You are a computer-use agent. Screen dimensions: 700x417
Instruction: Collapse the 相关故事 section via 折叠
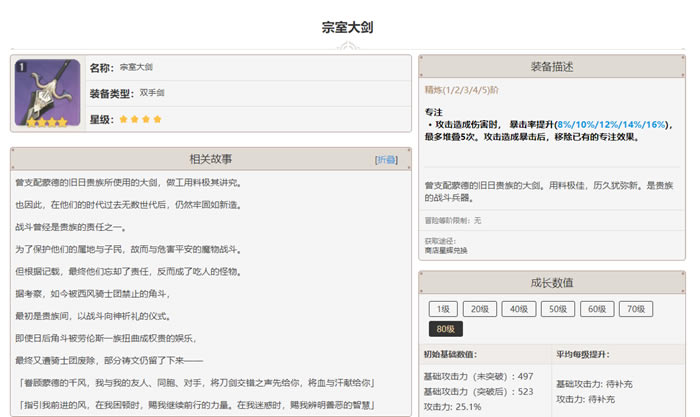coord(386,160)
